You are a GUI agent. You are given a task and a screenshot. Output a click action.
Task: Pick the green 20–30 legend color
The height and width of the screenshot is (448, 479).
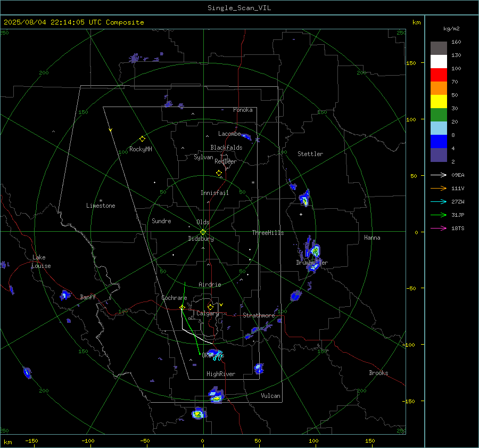[x=439, y=115]
